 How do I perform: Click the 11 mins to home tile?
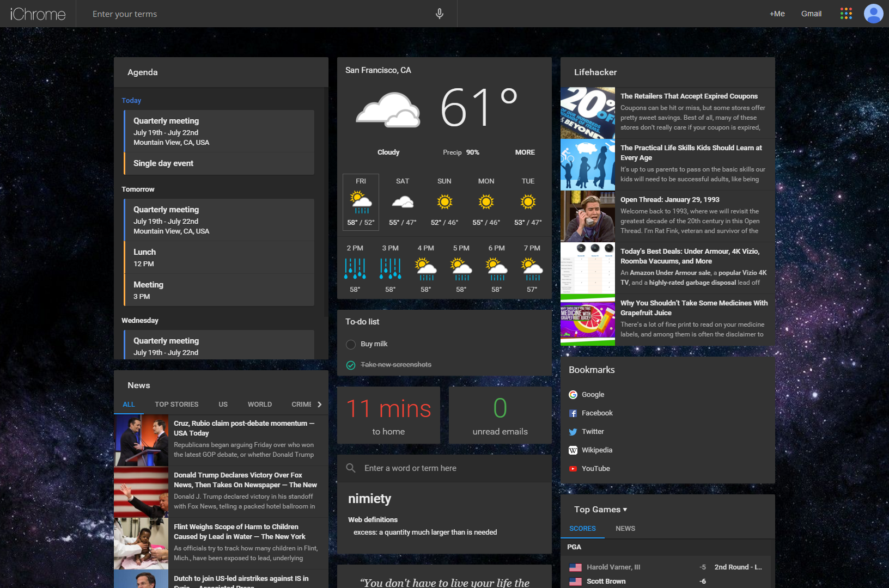388,415
